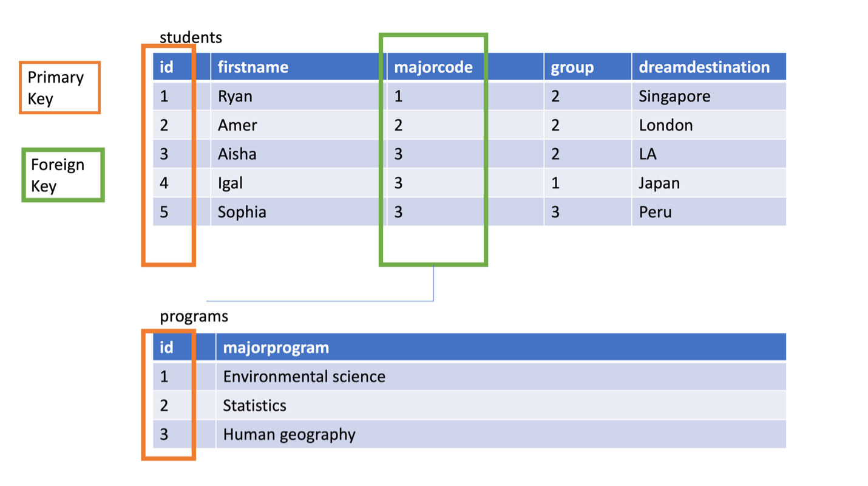The width and height of the screenshot is (868, 486).
Task: Click the Environmental science cell
Action: pos(501,377)
